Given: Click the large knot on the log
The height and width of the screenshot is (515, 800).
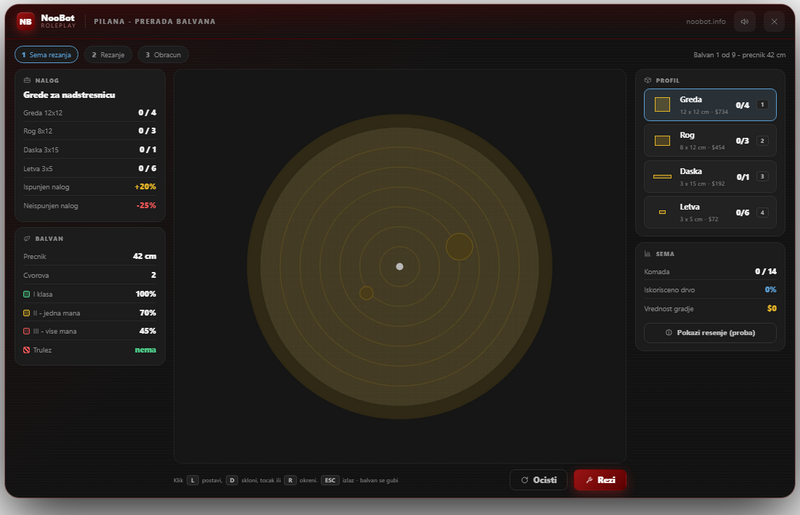Looking at the screenshot, I should 459,247.
